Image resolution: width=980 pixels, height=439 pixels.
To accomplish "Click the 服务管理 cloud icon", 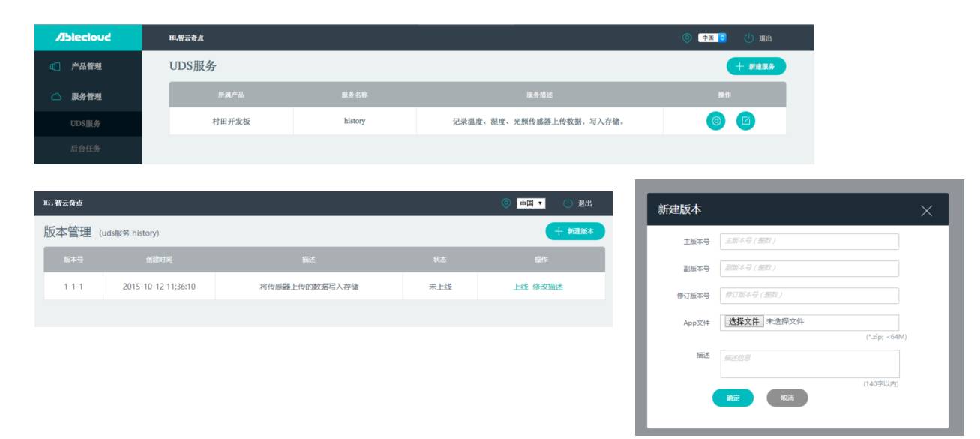I will tap(55, 96).
